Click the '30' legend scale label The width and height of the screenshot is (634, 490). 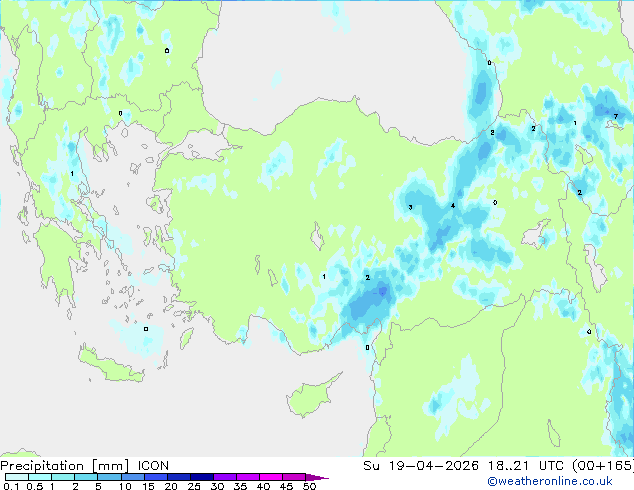click(x=217, y=486)
